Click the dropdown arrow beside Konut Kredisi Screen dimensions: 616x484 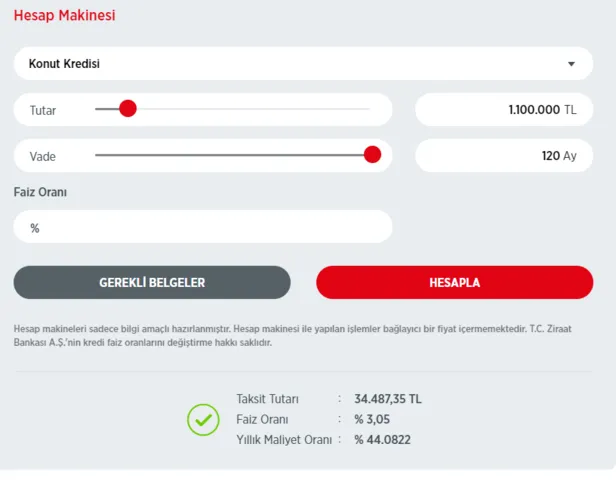(572, 64)
